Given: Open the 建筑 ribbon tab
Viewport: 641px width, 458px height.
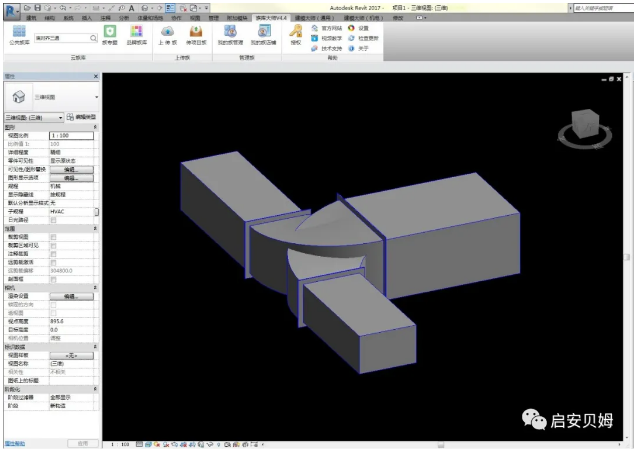Looking at the screenshot, I should [x=30, y=18].
